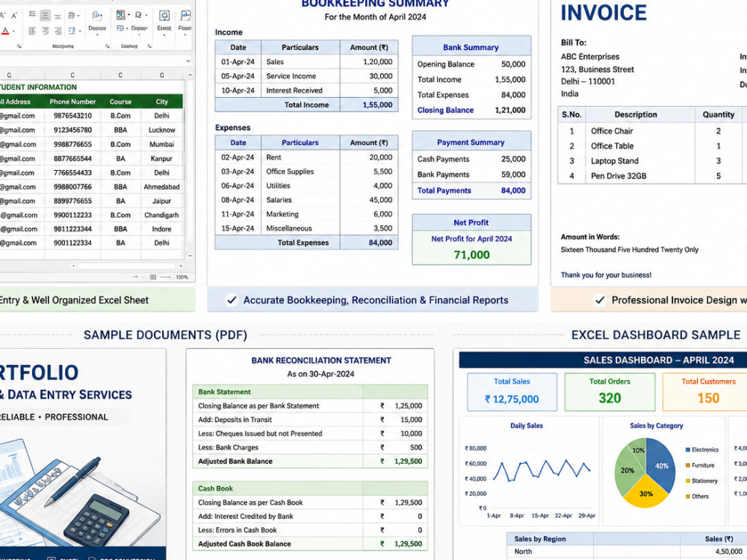Open the font color dropdown arrow
This screenshot has height=560, width=747.
coord(13,31)
